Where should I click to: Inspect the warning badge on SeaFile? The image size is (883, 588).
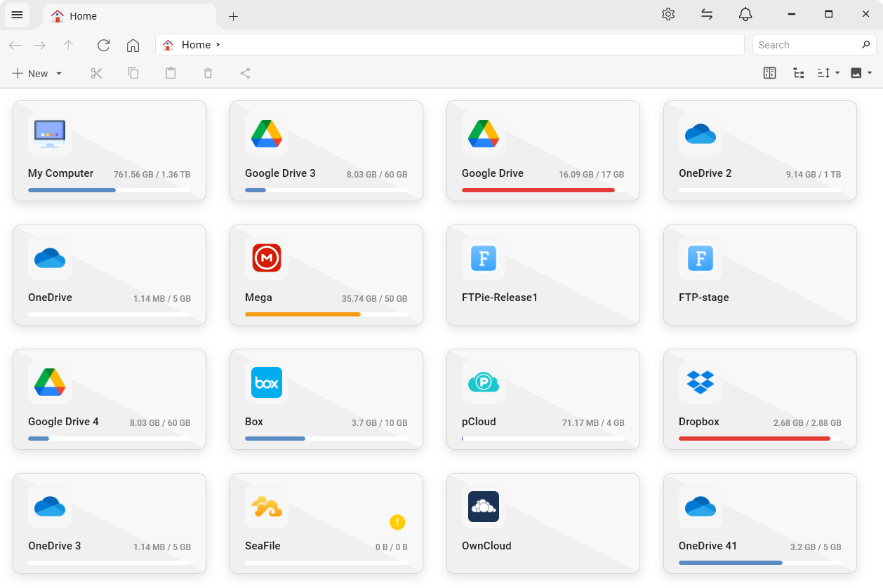(x=397, y=522)
